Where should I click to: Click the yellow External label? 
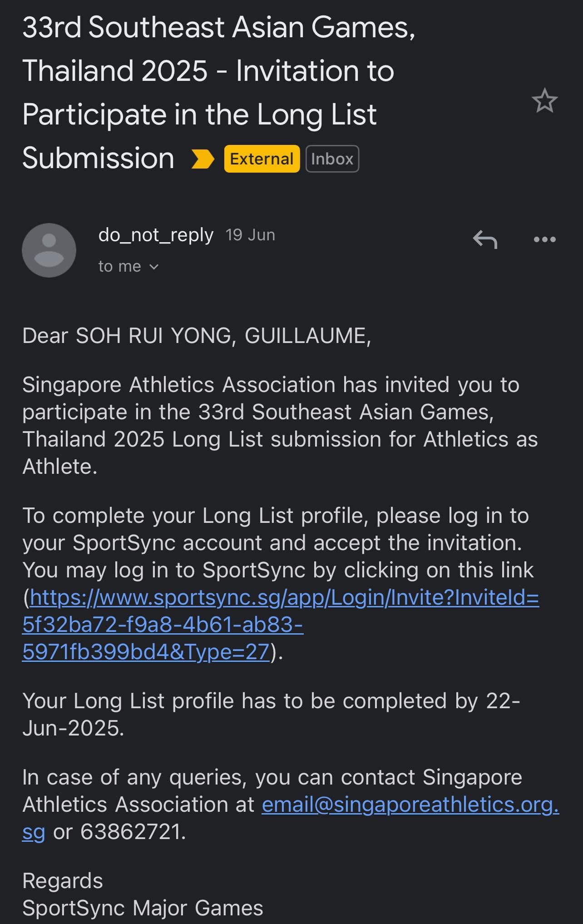[262, 159]
